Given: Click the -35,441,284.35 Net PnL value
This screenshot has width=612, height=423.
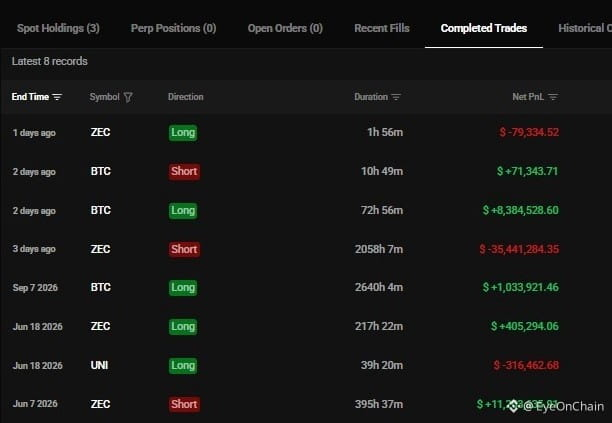Looking at the screenshot, I should (x=519, y=249).
